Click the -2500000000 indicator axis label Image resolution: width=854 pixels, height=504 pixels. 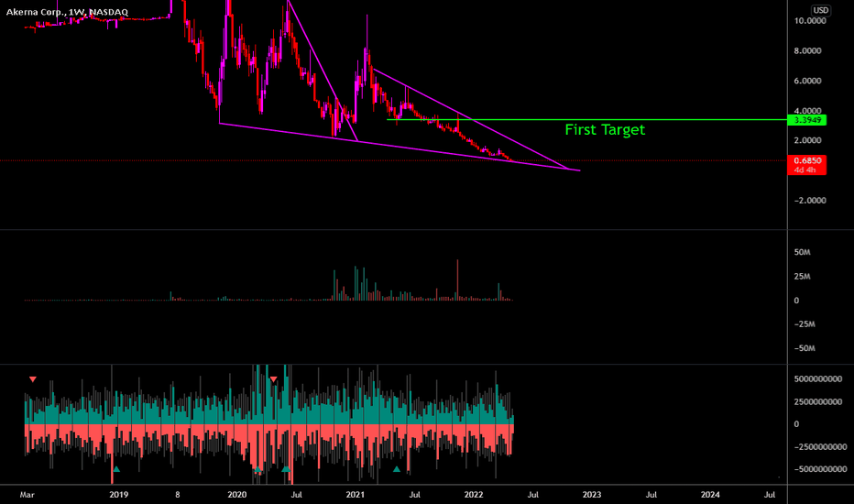click(820, 447)
